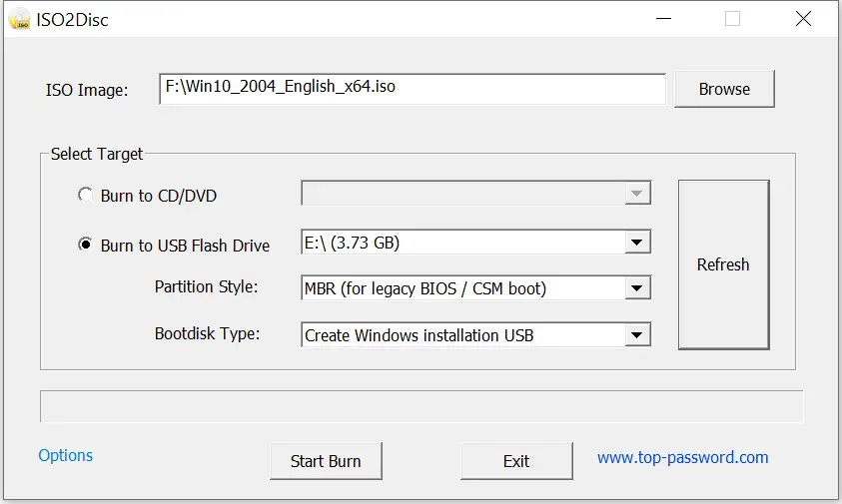Minimize the ISO2Disc window
This screenshot has height=504, width=842.
(664, 19)
